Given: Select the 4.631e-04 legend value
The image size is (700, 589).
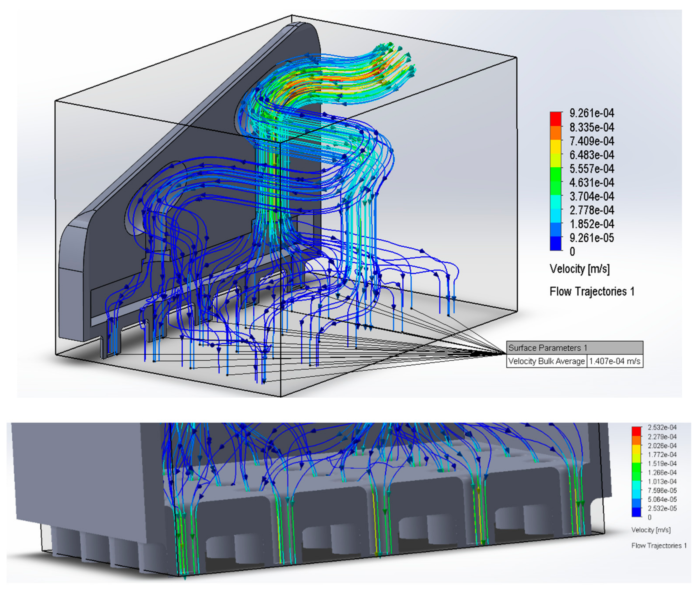Looking at the screenshot, I should click(592, 183).
